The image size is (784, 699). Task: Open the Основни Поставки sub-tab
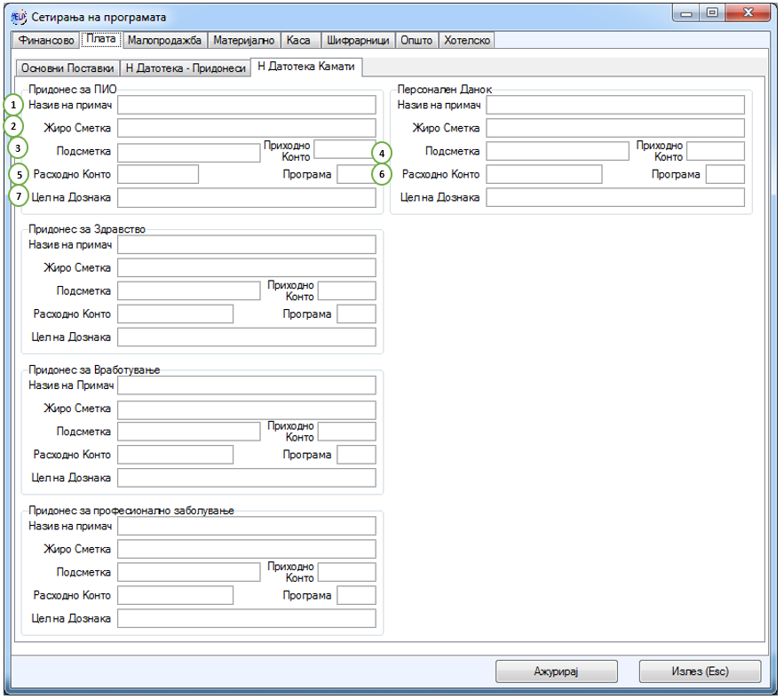tap(67, 68)
